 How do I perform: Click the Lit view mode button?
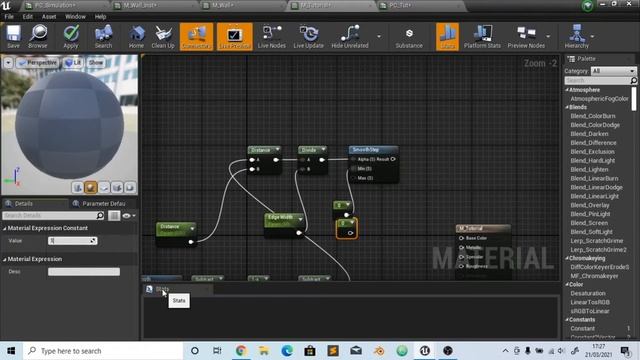click(x=73, y=63)
